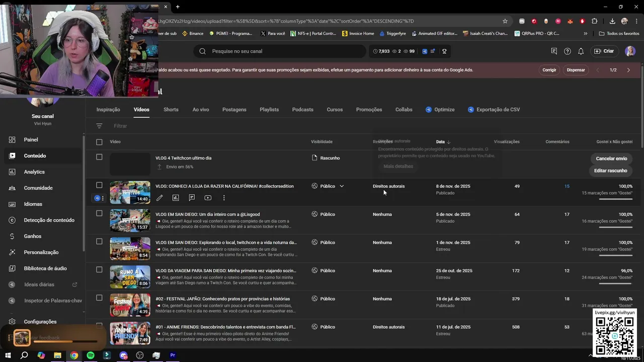Click the trophy icon in header stats
Image resolution: width=644 pixels, height=362 pixels.
pyautogui.click(x=444, y=51)
